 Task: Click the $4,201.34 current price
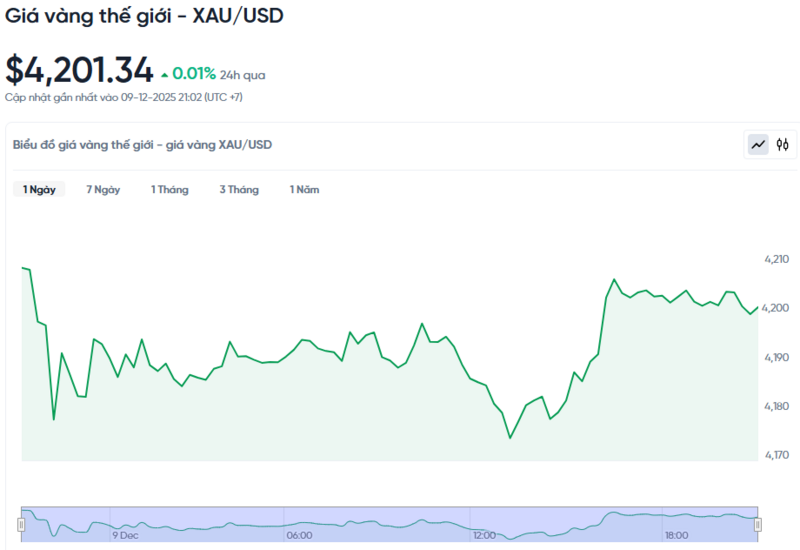(x=79, y=70)
